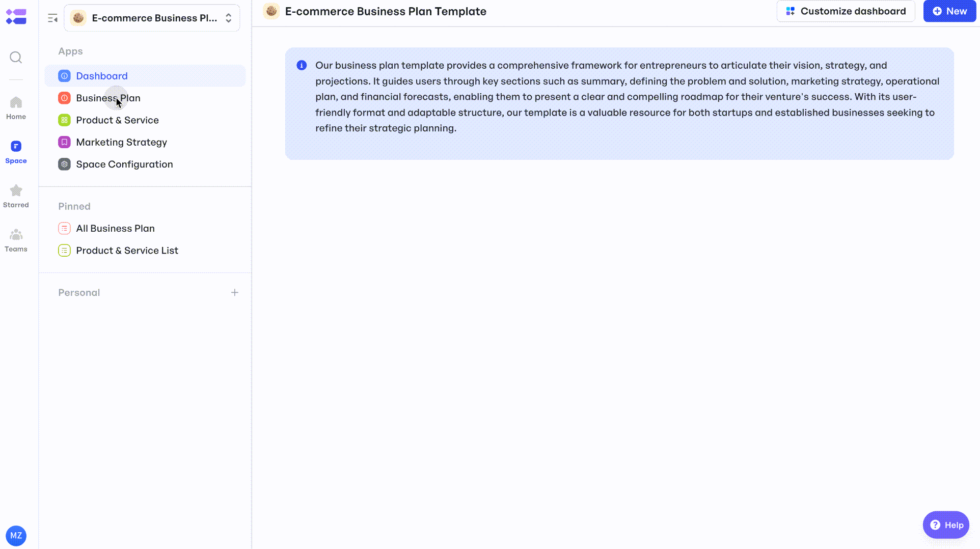The width and height of the screenshot is (980, 549).
Task: Open Marketing Strategy app
Action: [145, 142]
